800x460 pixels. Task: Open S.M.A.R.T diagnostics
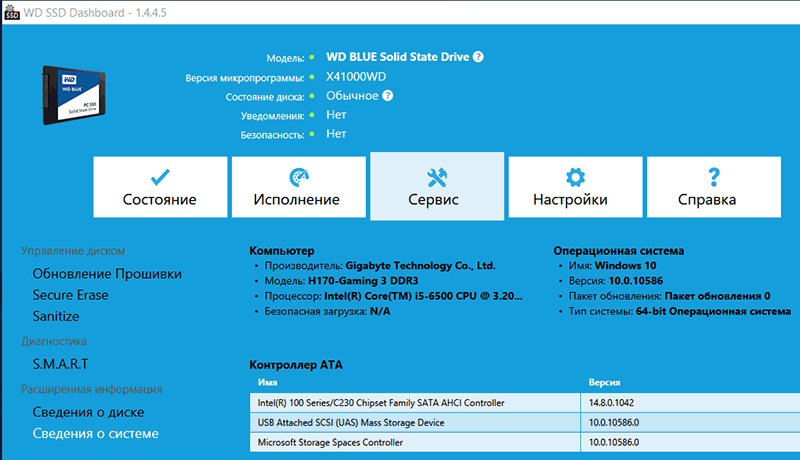click(x=60, y=364)
